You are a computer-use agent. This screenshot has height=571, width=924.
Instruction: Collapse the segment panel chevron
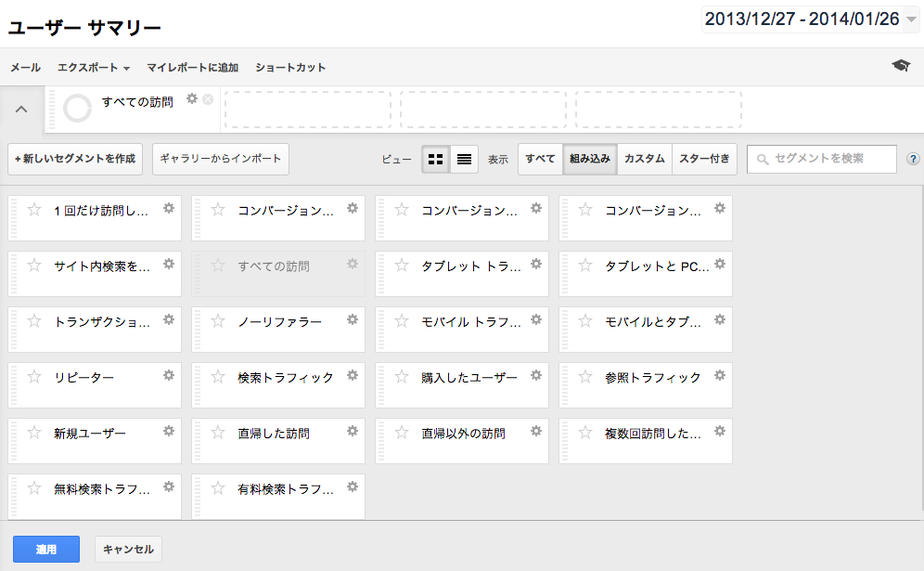pyautogui.click(x=21, y=110)
